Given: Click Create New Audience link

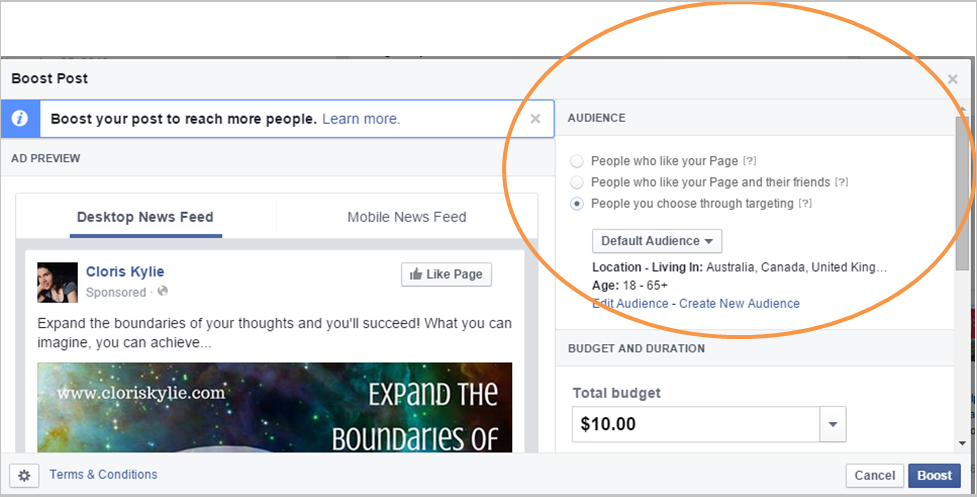Looking at the screenshot, I should pos(740,303).
